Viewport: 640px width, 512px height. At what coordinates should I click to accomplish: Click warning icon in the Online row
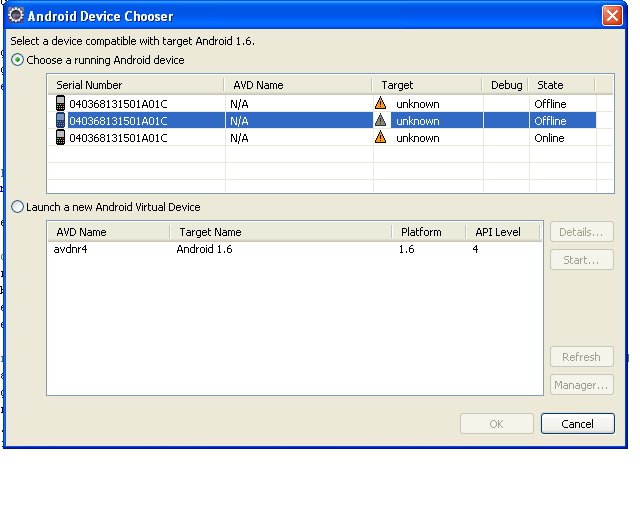380,137
